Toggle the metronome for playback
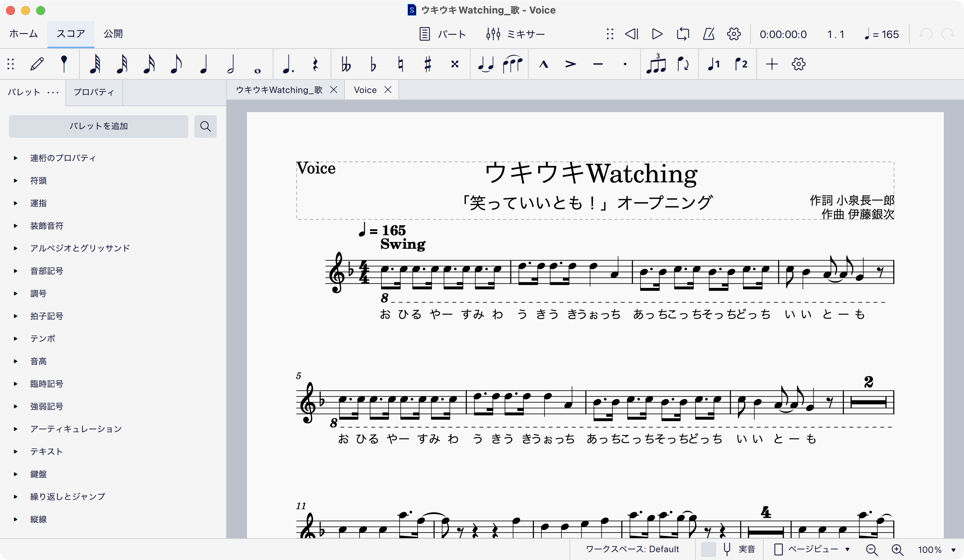Screen dimensions: 964x560 (x=708, y=34)
